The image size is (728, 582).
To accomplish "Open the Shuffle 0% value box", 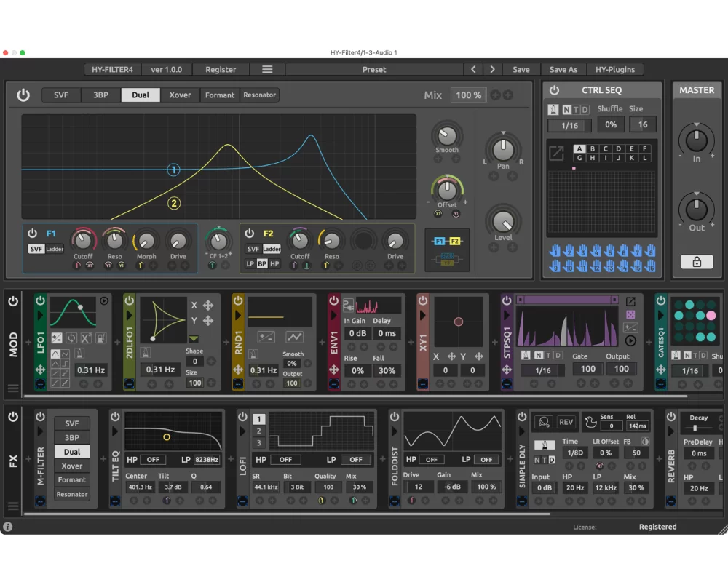I will click(x=611, y=124).
